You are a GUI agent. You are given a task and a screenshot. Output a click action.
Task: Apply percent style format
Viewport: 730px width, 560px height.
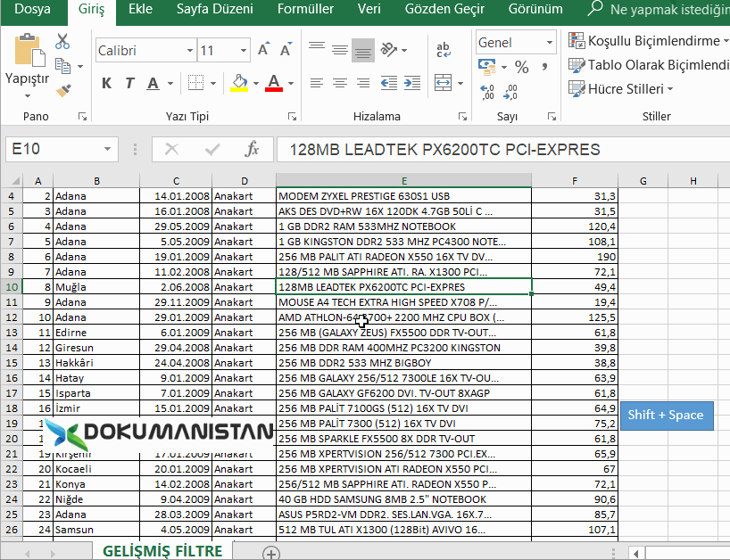click(x=521, y=67)
